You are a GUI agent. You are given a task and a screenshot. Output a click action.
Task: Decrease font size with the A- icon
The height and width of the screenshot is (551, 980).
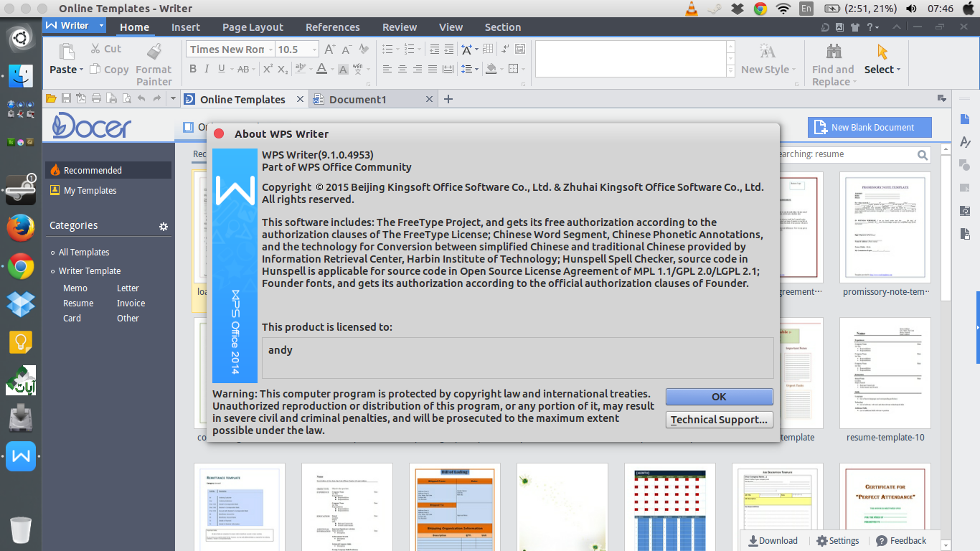(348, 50)
